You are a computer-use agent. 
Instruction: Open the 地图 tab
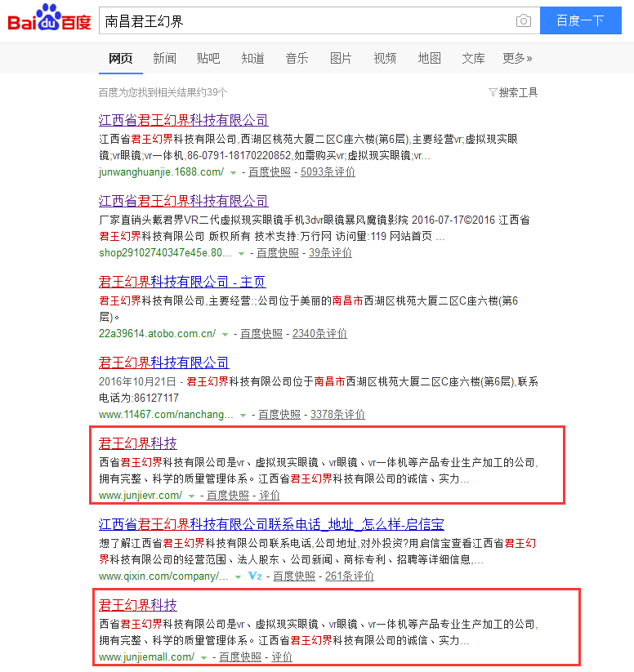[x=430, y=58]
